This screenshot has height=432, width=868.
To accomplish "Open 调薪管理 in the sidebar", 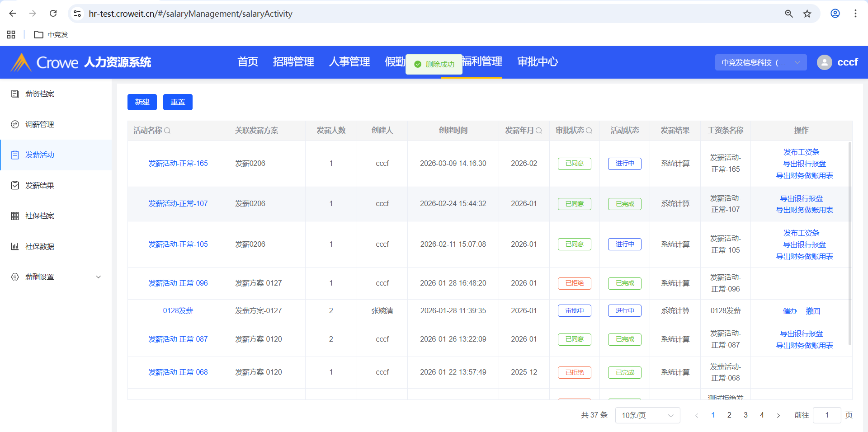I will (40, 124).
